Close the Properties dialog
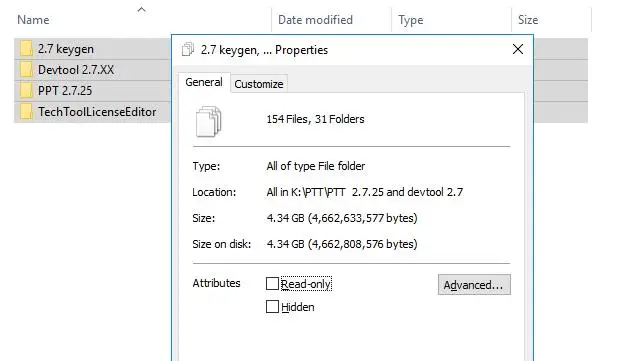Image resolution: width=618 pixels, height=361 pixels. 518,49
